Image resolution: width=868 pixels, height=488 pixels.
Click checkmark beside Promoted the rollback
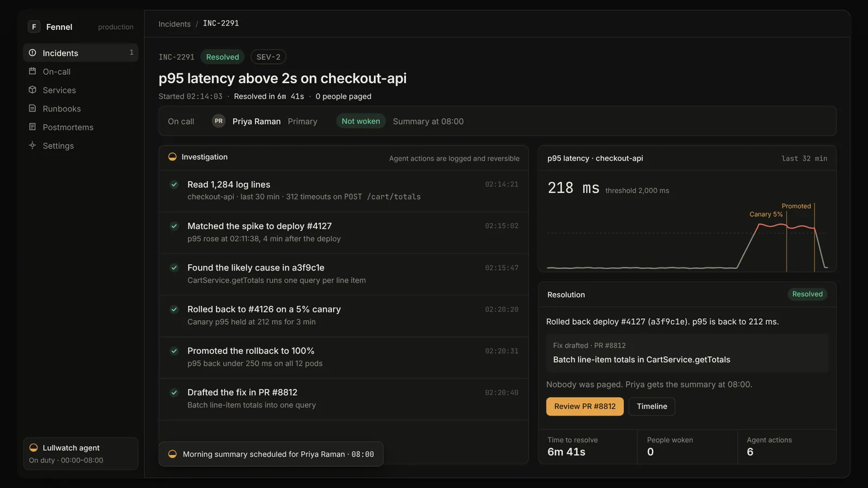(x=174, y=351)
